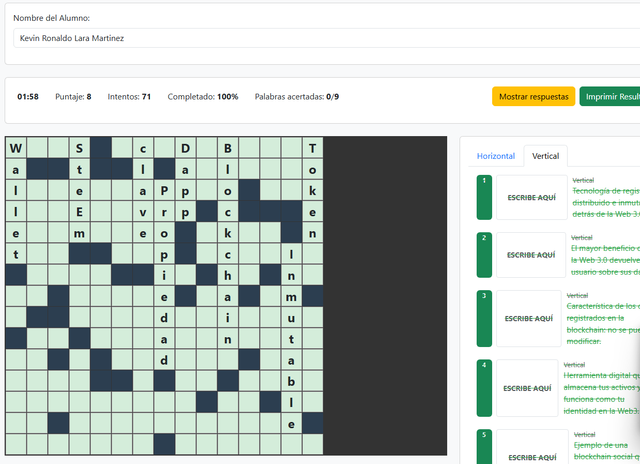This screenshot has width=640, height=464.
Task: Select the crossword cell containing letter v
Action: [143, 212]
